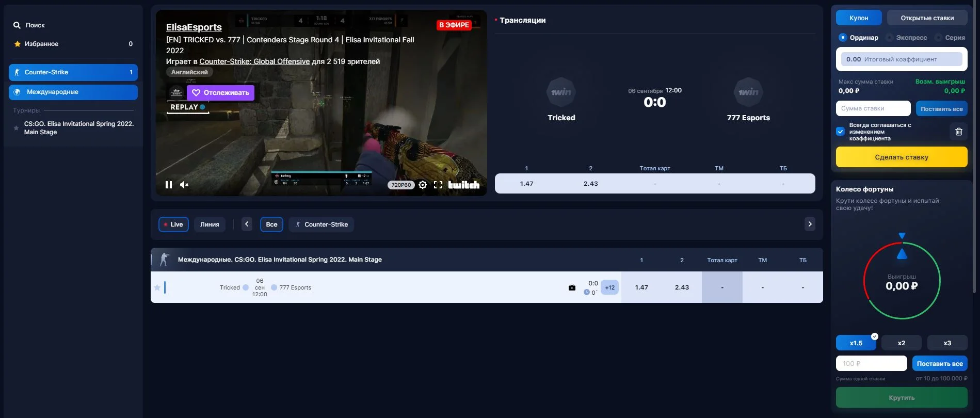Toggle always accept coefficient changes checkbox
The image size is (980, 418).
[840, 132]
